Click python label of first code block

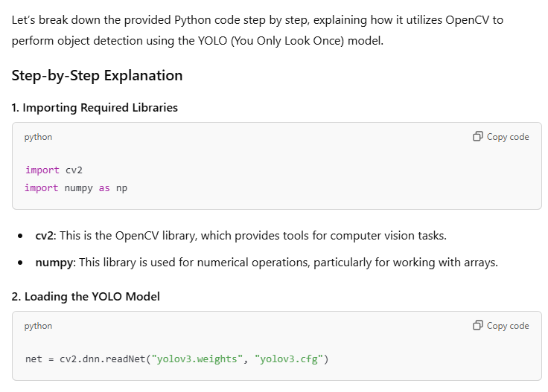38,137
